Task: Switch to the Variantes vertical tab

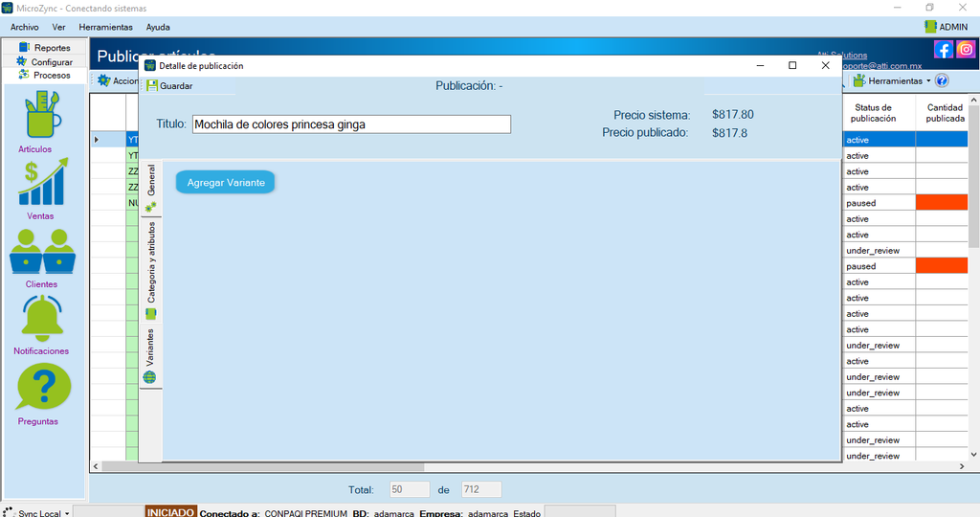Action: point(150,356)
